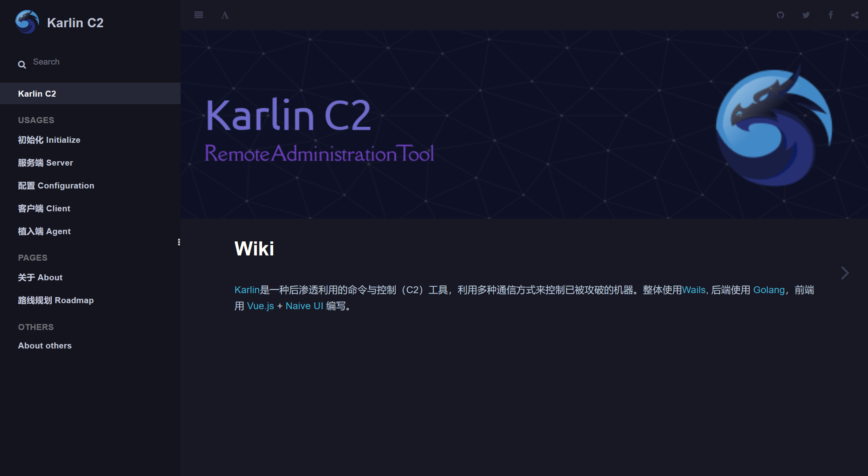Click the sidebar resize handle dots
Image resolution: width=868 pixels, height=476 pixels.
coord(179,242)
